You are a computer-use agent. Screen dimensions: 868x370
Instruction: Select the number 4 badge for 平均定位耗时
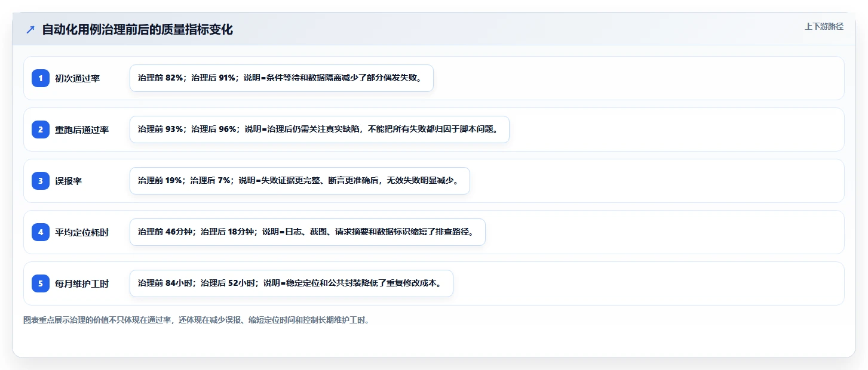(41, 232)
